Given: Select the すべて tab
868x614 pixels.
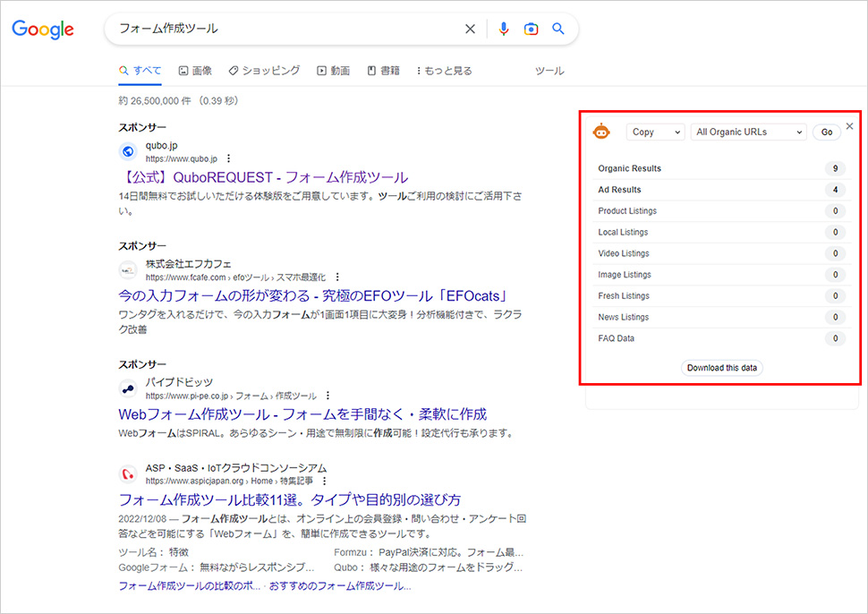Looking at the screenshot, I should pos(140,71).
